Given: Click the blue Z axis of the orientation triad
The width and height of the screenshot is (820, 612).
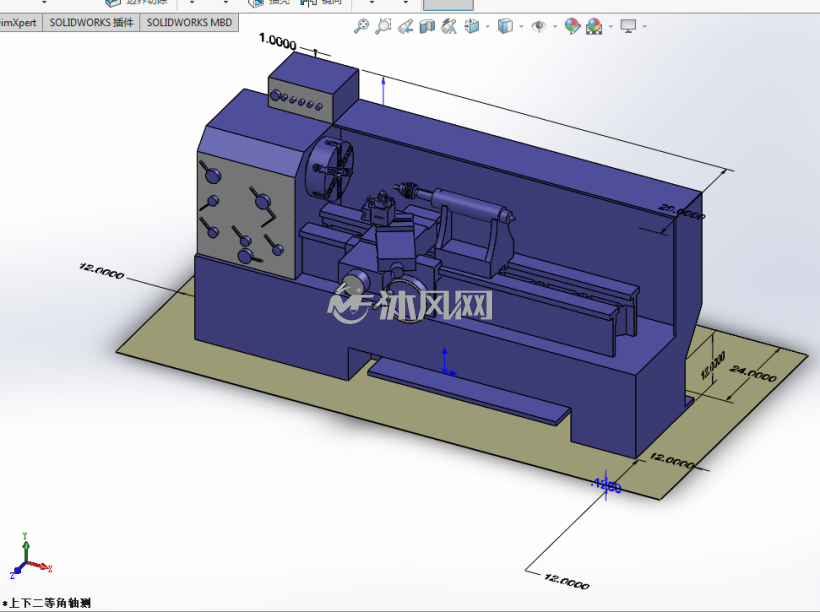Looking at the screenshot, I should 17,571.
